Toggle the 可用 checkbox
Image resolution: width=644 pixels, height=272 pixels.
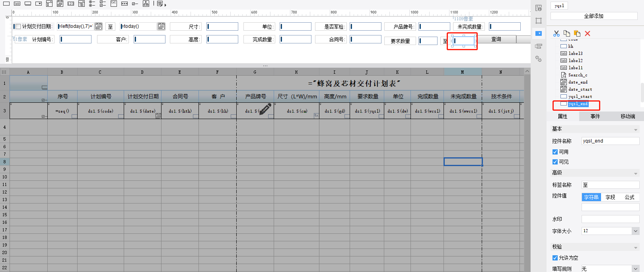click(555, 152)
